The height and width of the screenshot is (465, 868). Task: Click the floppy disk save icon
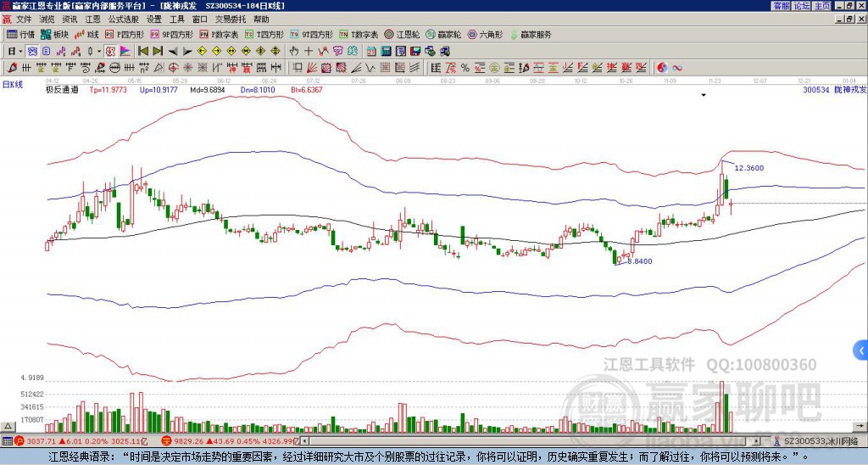(415, 52)
